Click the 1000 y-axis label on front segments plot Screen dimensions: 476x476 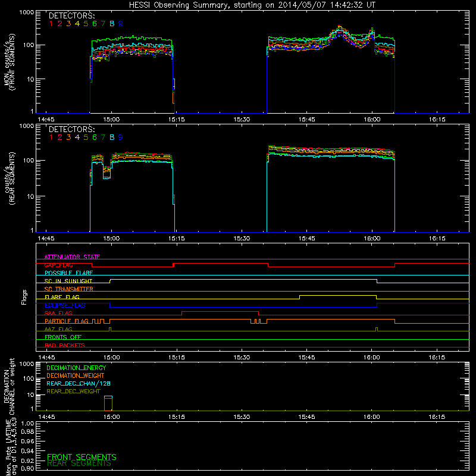(x=26, y=12)
